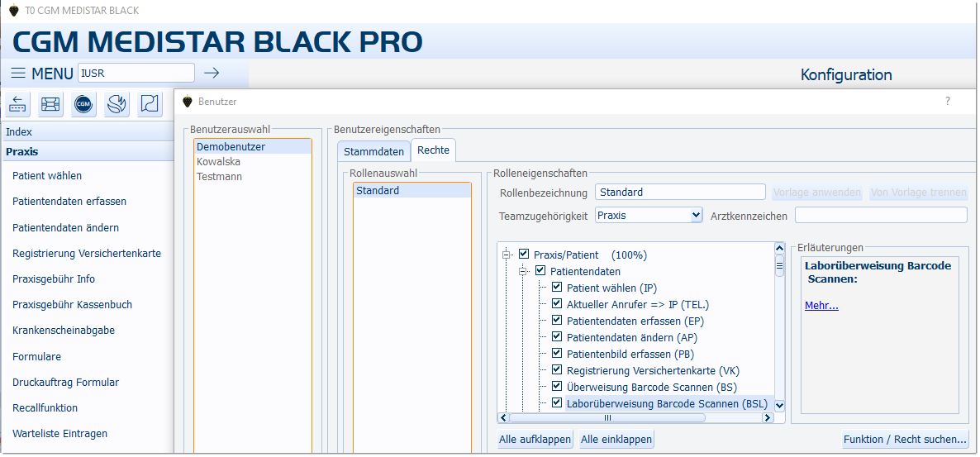Open Recallfunktion in sidebar

point(45,407)
